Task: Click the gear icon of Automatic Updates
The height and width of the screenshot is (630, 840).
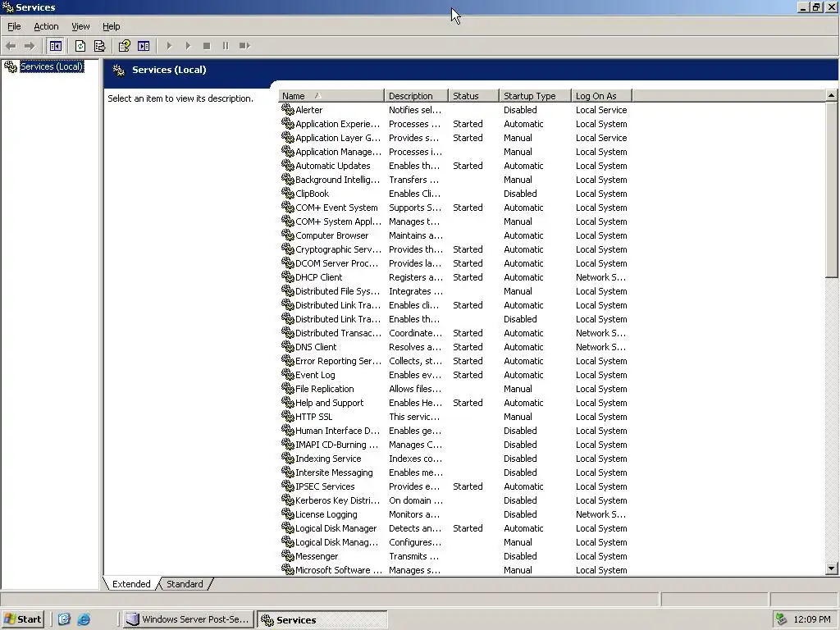Action: (288, 165)
